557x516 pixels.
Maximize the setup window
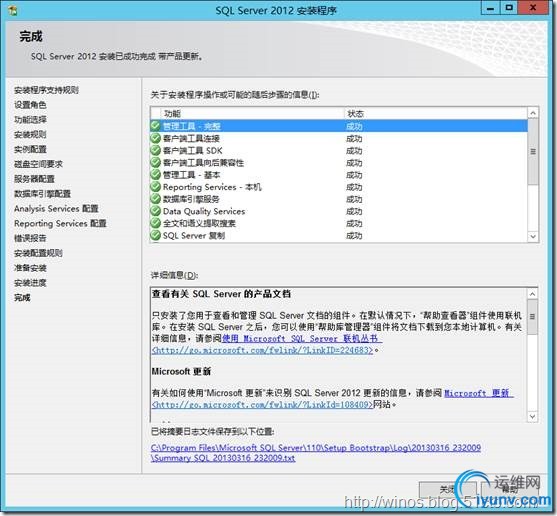[509, 8]
